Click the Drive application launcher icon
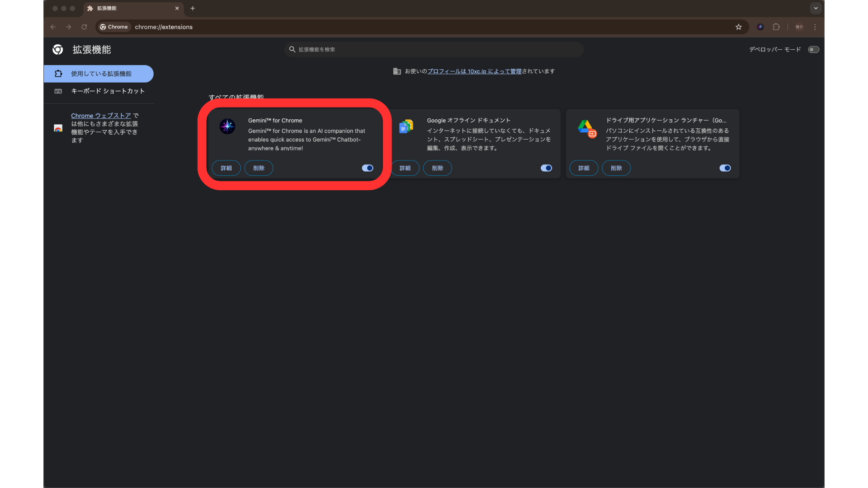Screen dimensions: 868x488 [587, 128]
